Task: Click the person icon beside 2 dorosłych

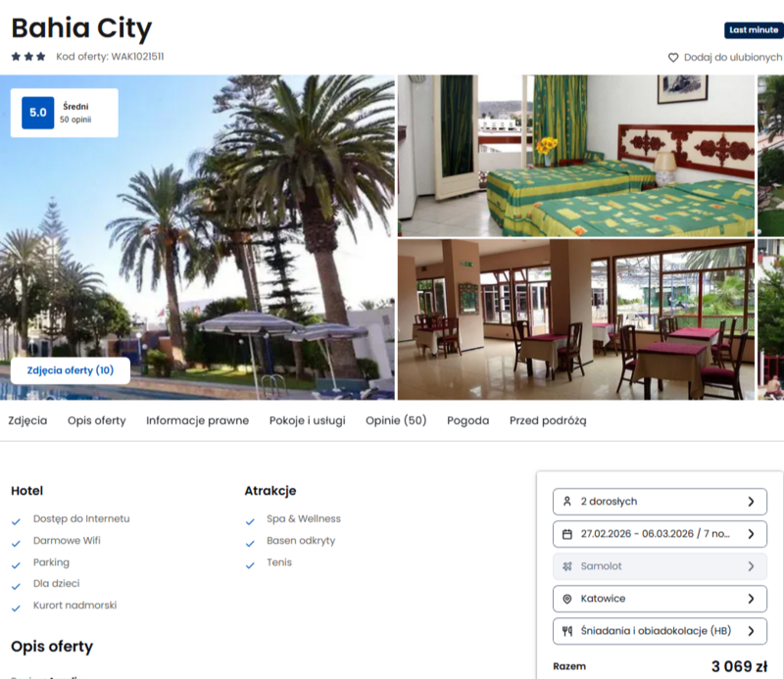Action: tap(567, 501)
